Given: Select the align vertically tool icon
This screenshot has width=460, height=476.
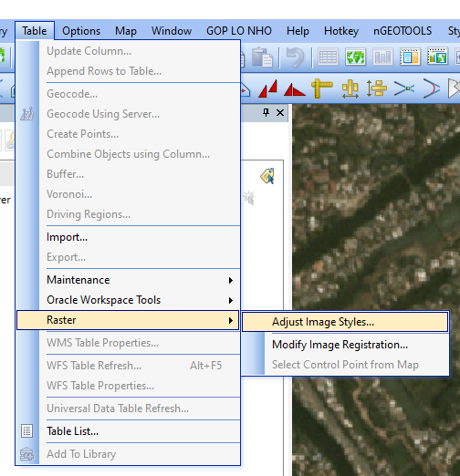Looking at the screenshot, I should [377, 88].
